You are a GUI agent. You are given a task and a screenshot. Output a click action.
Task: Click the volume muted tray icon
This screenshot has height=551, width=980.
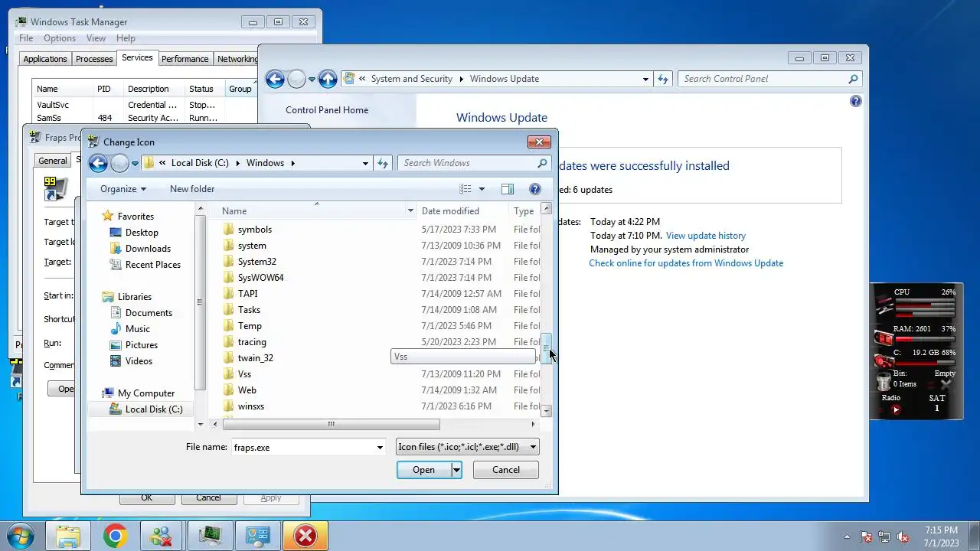pyautogui.click(x=903, y=536)
